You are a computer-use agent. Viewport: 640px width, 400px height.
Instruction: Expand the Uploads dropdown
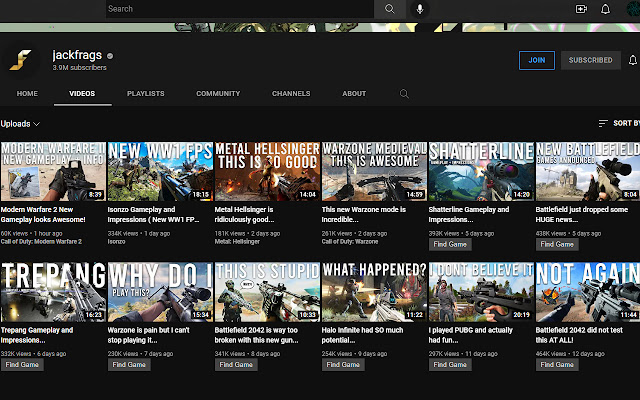(x=20, y=124)
